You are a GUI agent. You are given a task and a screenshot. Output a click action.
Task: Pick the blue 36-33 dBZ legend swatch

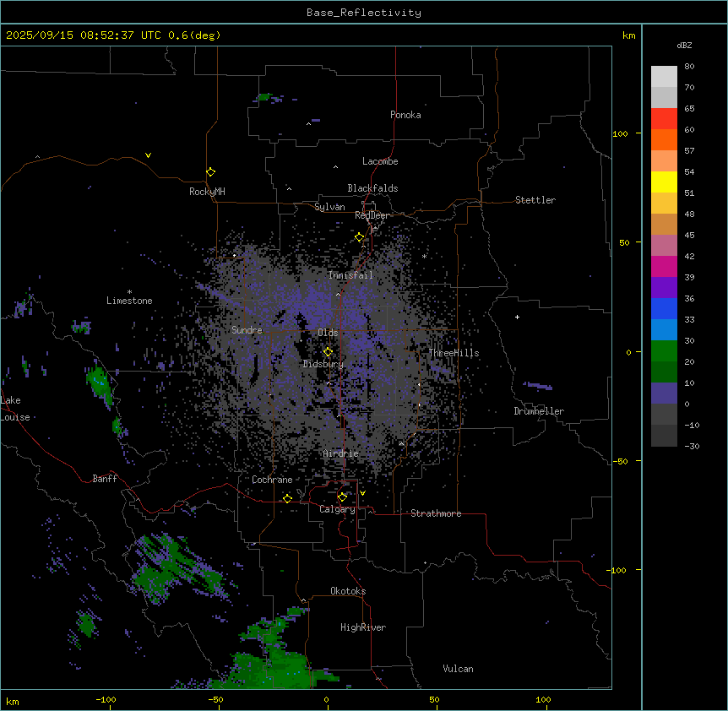664,309
